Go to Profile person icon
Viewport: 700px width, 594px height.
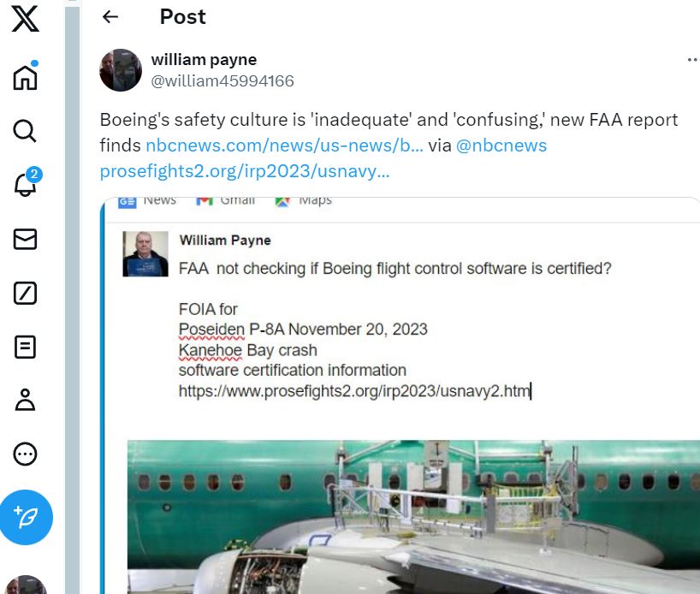click(x=25, y=400)
